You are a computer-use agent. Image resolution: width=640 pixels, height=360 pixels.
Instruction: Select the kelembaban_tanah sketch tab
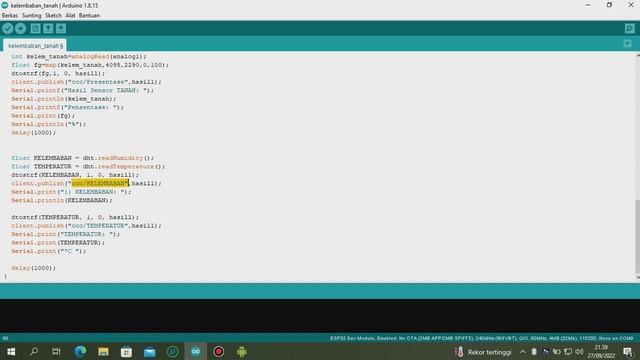tap(35, 46)
